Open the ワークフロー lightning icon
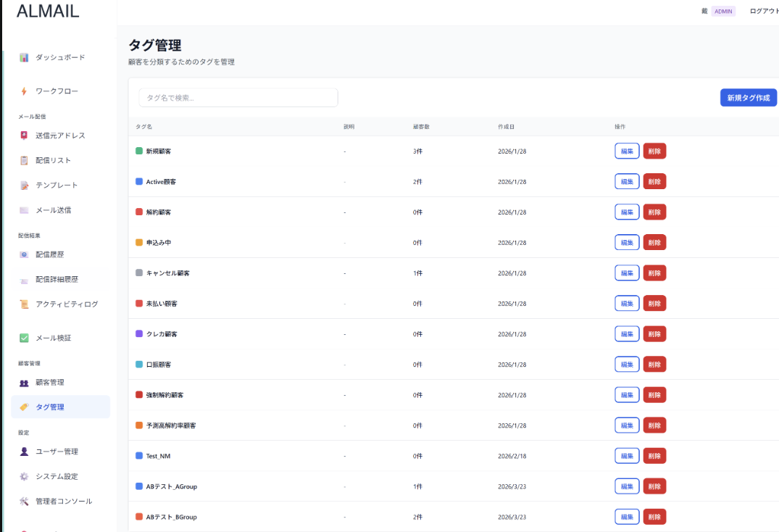 [x=25, y=90]
